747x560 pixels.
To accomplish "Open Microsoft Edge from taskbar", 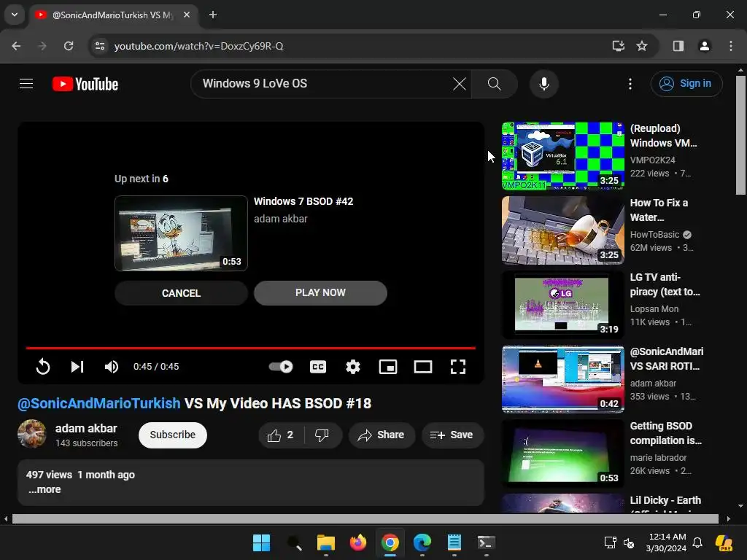I will coord(422,542).
